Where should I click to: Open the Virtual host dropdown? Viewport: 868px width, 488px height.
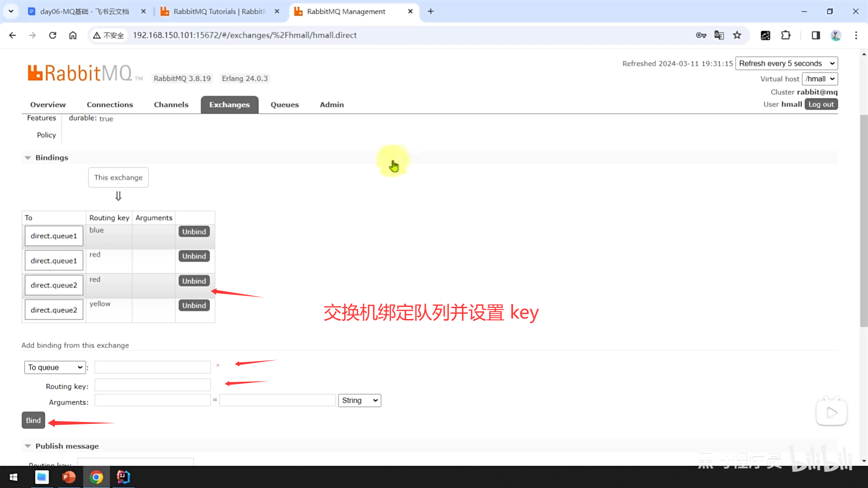820,79
